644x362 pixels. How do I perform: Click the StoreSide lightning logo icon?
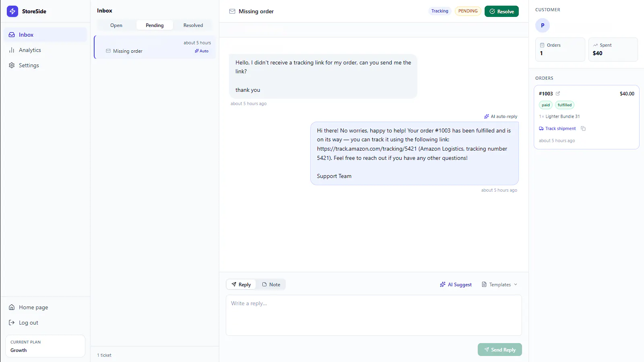click(12, 11)
